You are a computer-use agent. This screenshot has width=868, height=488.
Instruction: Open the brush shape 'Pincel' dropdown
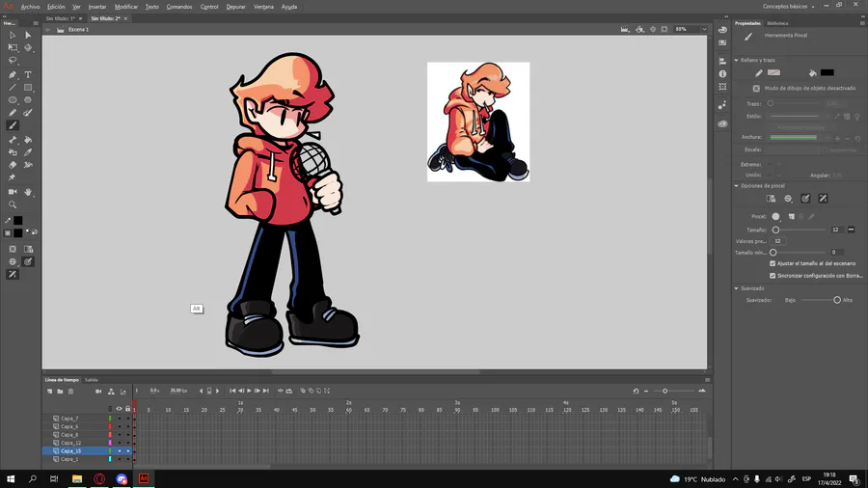[776, 216]
